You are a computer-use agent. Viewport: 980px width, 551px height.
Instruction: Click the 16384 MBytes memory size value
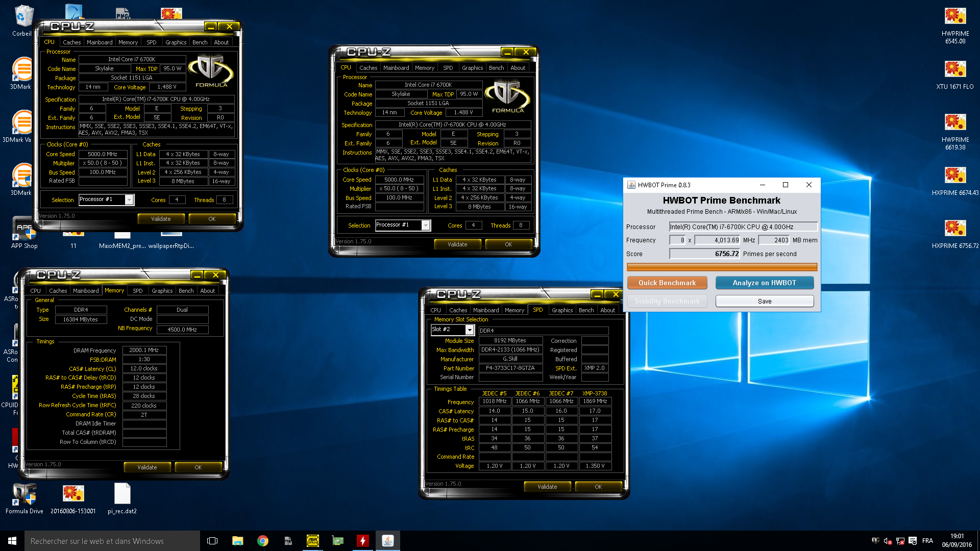coord(81,319)
